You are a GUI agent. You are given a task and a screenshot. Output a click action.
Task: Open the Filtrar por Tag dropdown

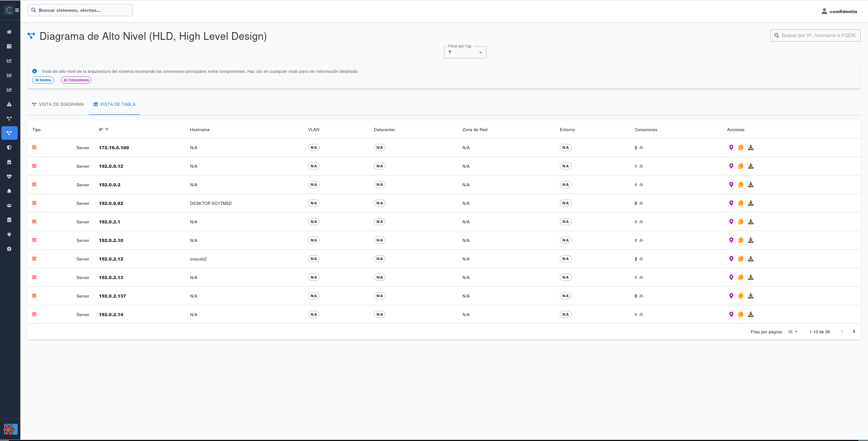point(465,52)
